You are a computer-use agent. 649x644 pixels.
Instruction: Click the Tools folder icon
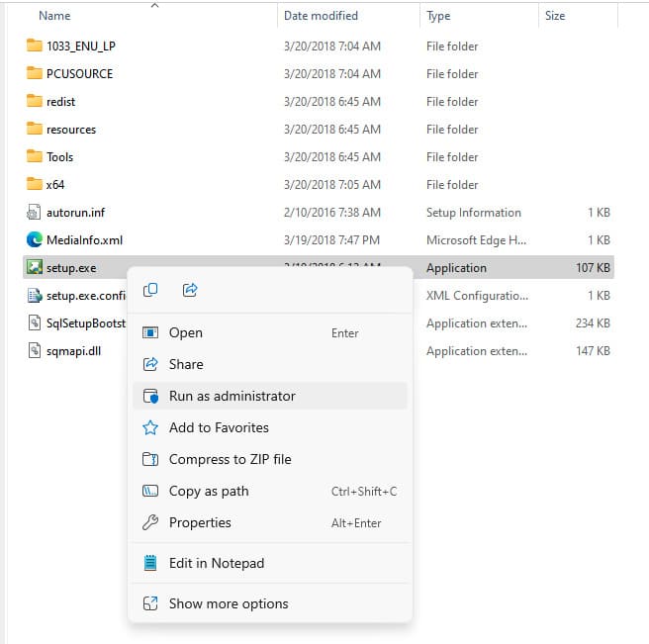tap(34, 156)
